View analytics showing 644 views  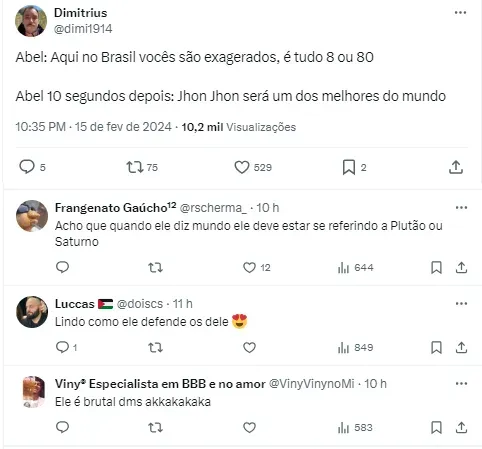coord(355,267)
